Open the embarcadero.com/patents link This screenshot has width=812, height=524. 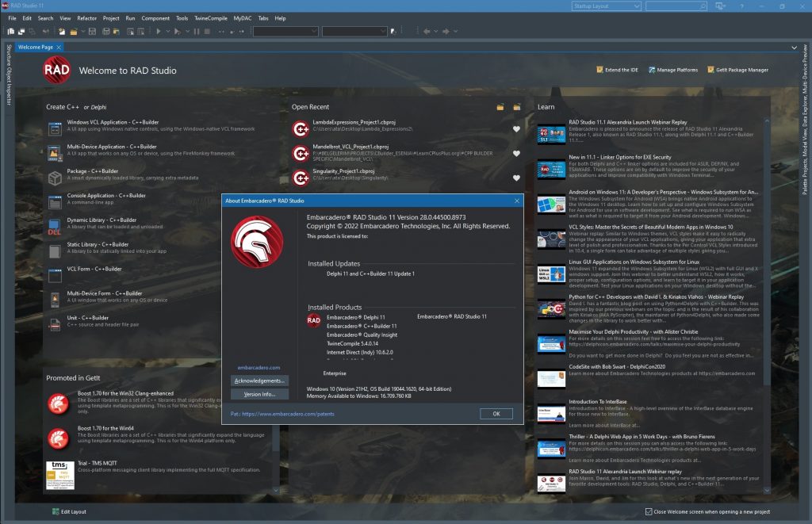click(288, 414)
